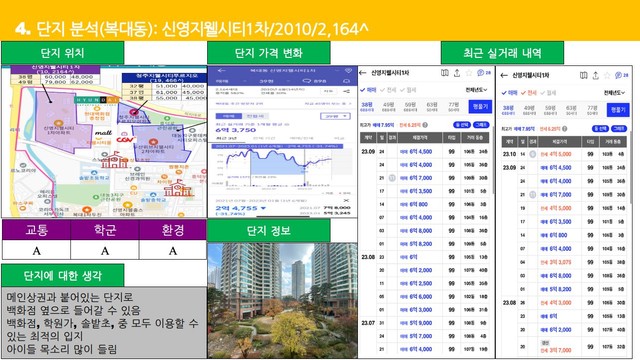
Task: Select 59평 tab in middle panel
Action: point(410,107)
